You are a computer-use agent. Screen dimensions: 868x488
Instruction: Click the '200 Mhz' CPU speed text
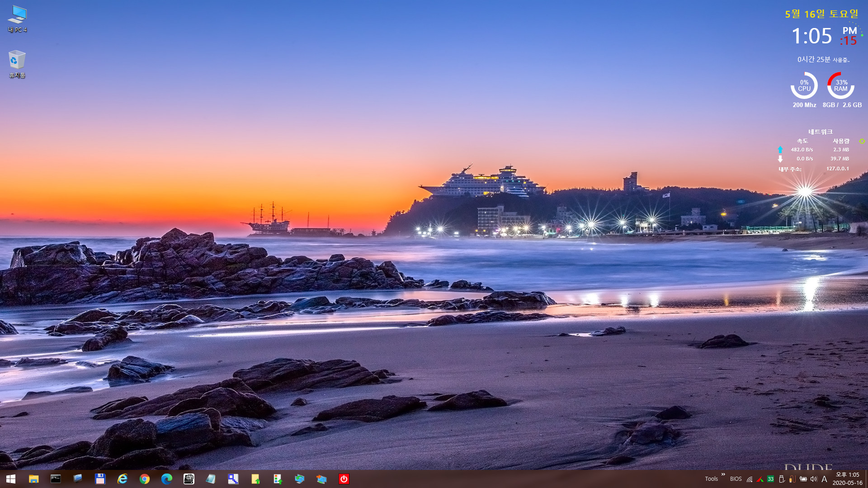click(x=804, y=105)
